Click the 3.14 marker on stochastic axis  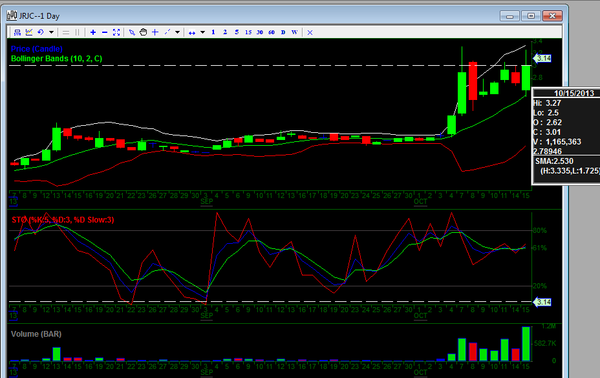click(x=543, y=302)
